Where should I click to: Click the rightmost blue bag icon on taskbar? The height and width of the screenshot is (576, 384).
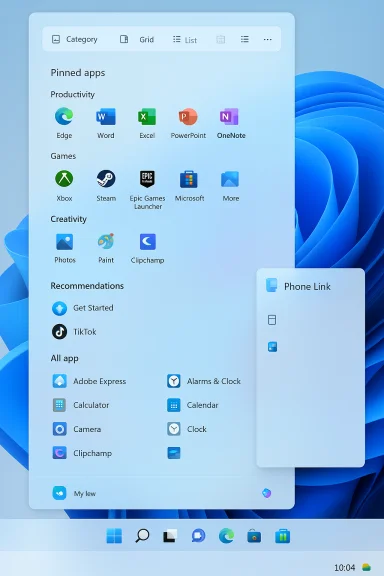point(283,536)
